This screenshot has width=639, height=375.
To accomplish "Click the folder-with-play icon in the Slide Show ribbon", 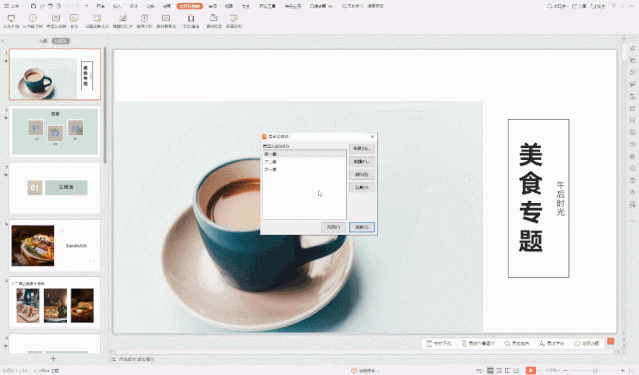I will pyautogui.click(x=214, y=18).
